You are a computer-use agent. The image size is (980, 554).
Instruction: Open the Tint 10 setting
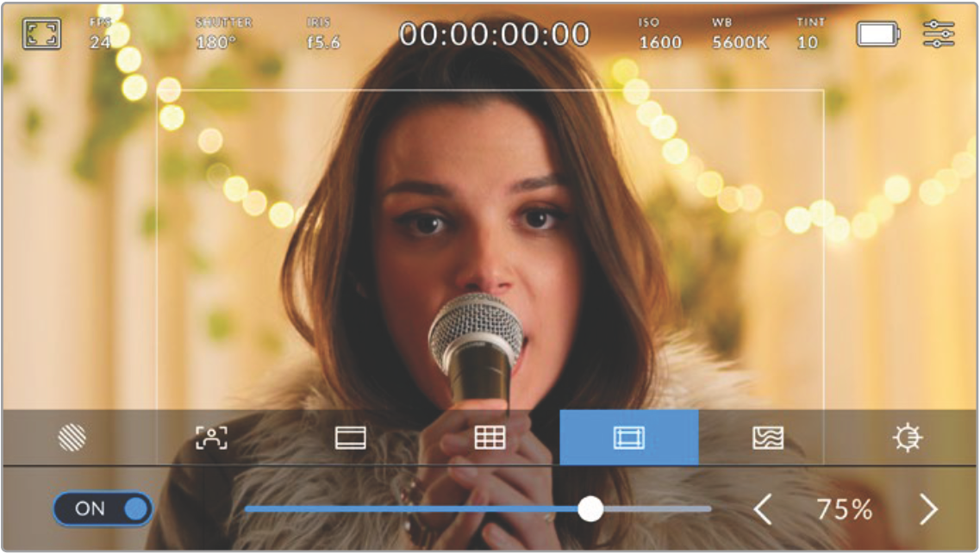(x=810, y=34)
